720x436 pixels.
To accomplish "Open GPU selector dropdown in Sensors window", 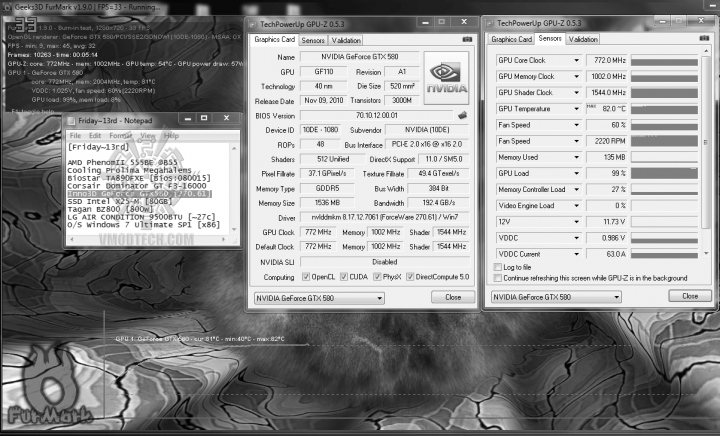I will [616, 297].
